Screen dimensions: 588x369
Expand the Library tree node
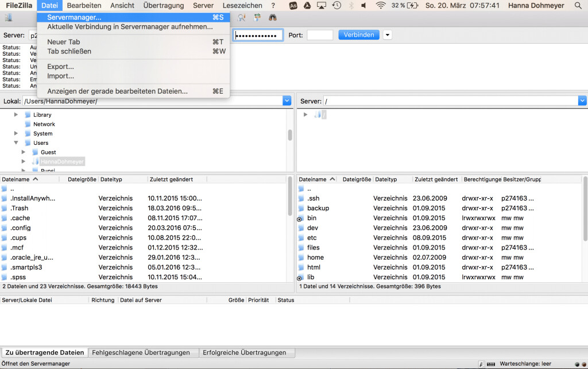tap(16, 114)
